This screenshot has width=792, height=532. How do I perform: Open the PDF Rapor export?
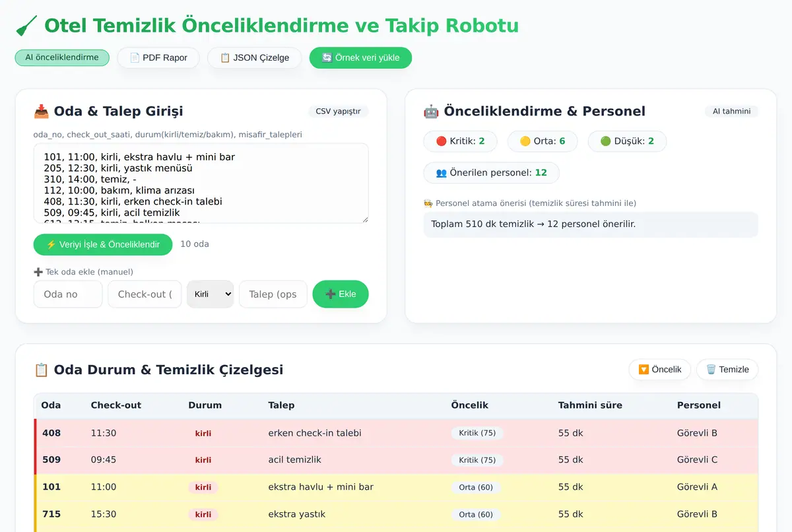158,57
